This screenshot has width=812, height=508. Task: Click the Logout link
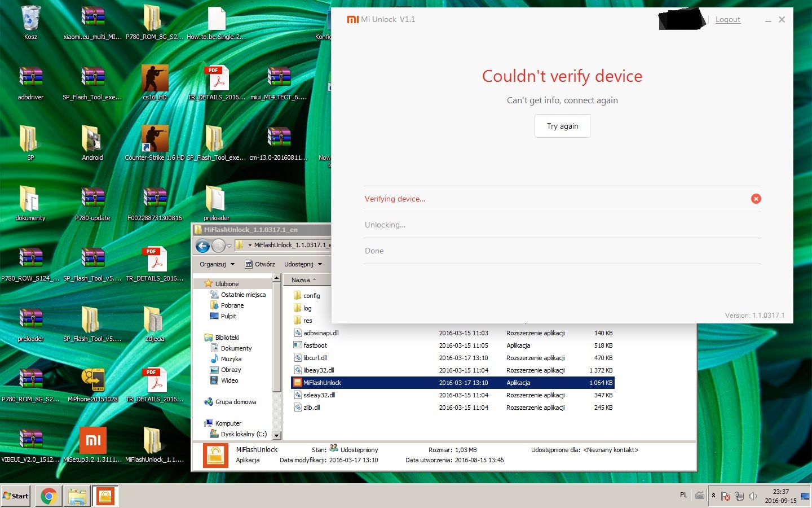tap(727, 20)
